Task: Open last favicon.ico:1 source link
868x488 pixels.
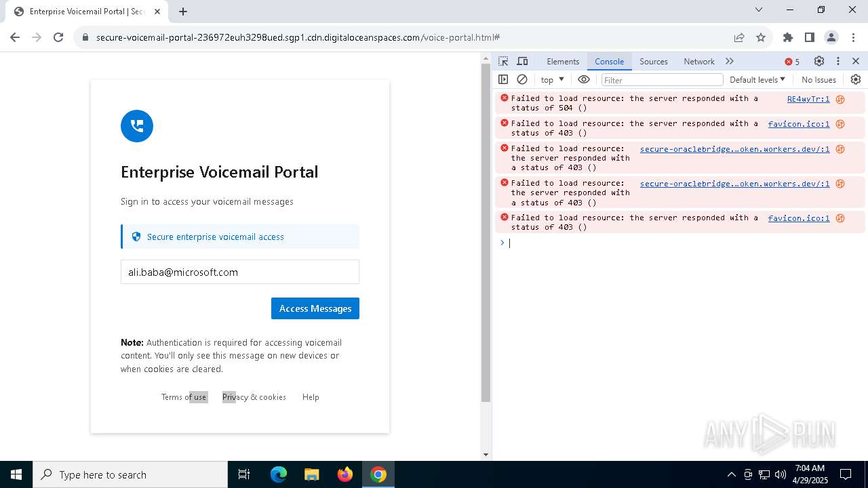Action: pyautogui.click(x=799, y=218)
